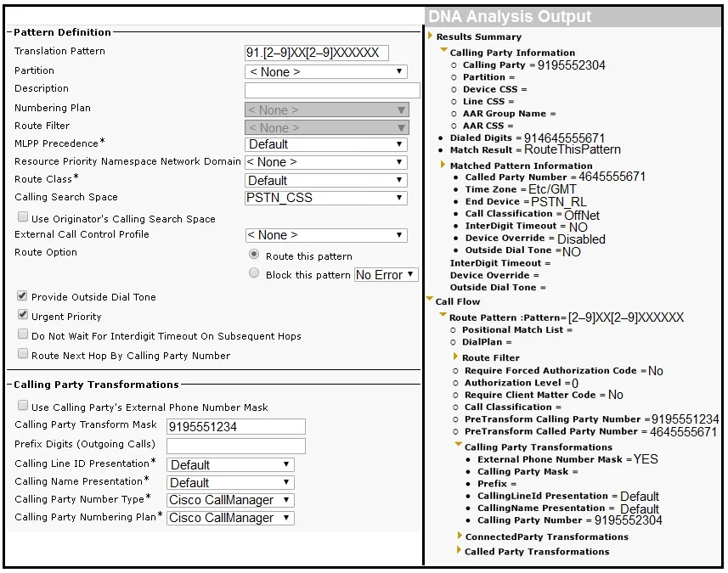Collapse the Calling Party Information triangle
The width and height of the screenshot is (728, 573).
pos(444,50)
